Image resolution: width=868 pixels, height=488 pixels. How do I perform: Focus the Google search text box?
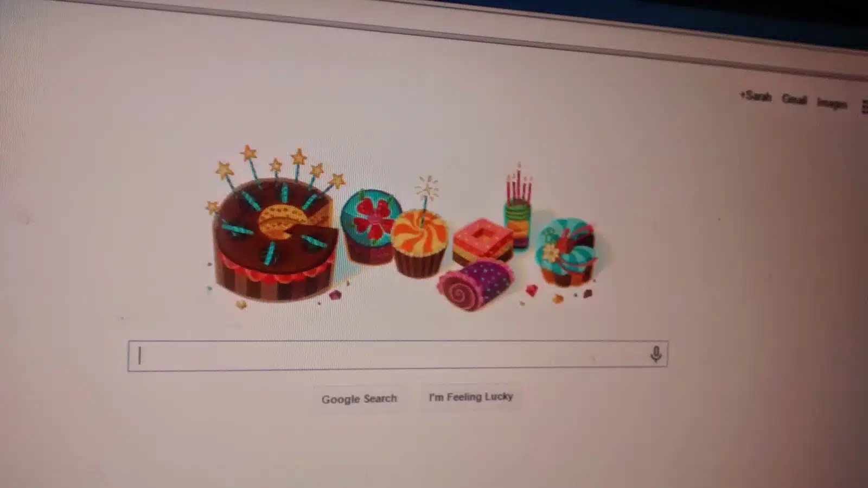pos(398,356)
